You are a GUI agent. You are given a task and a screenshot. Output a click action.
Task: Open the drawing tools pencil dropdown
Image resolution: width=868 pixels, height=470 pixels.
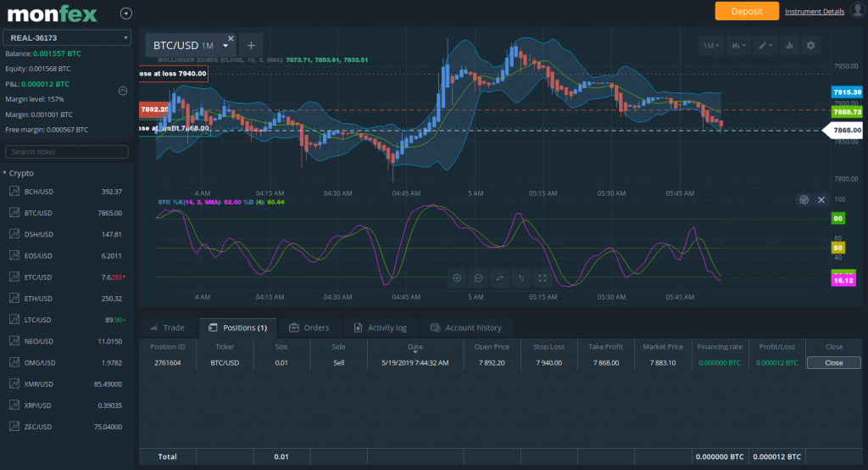click(x=765, y=46)
